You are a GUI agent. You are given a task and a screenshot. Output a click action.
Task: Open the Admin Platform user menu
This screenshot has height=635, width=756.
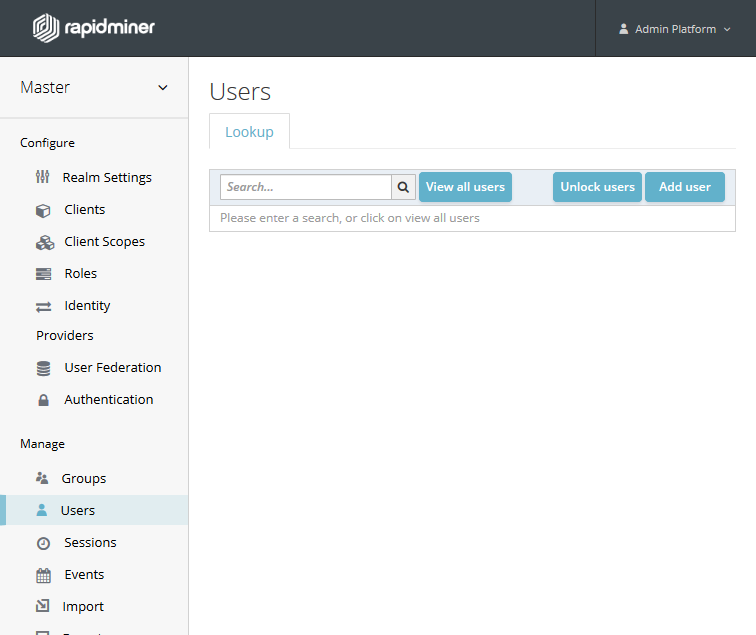click(x=675, y=29)
